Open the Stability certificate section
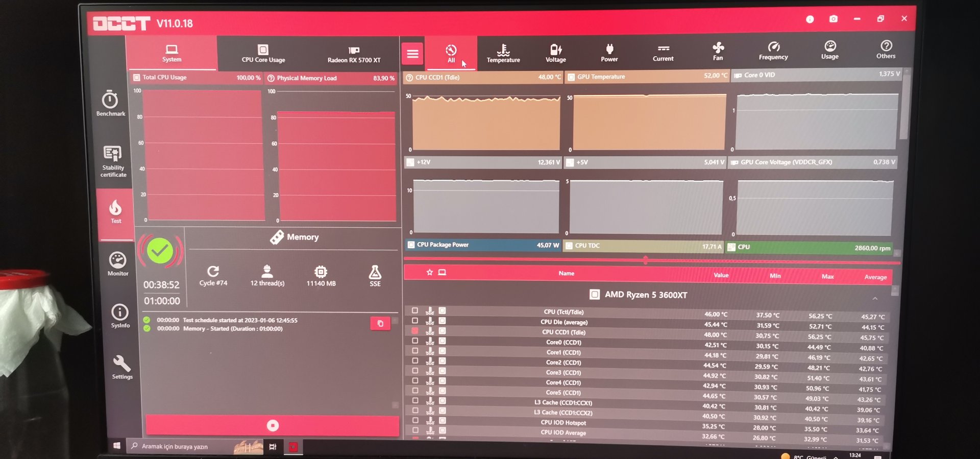This screenshot has height=459, width=980. [x=113, y=161]
